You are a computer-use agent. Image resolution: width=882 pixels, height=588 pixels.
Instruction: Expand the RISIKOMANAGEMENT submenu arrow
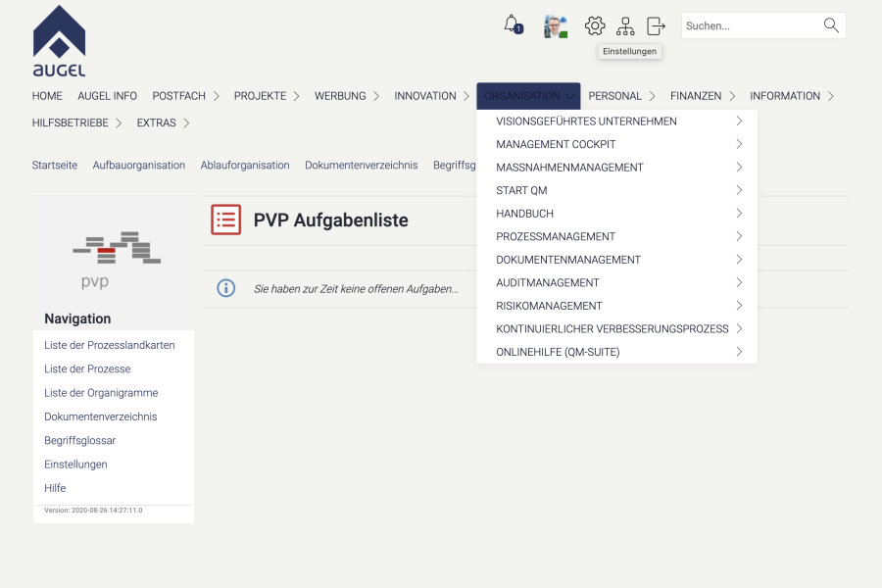click(x=740, y=305)
